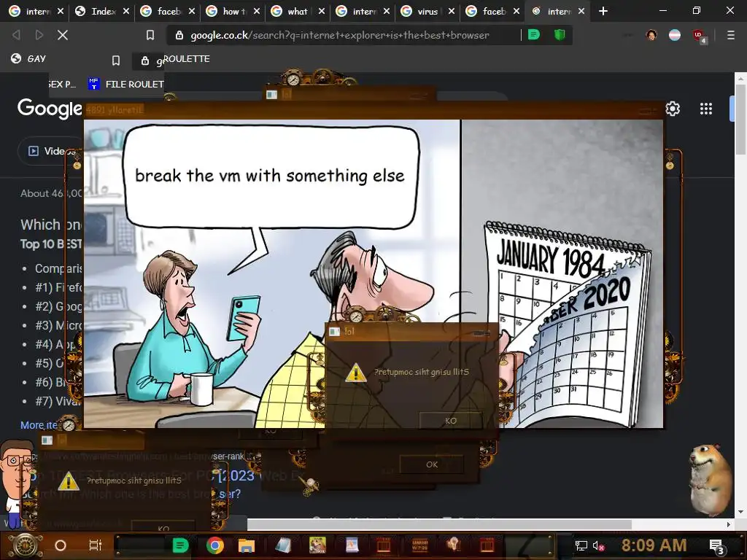Click the network icon in the system tray
Viewport: 747px width, 560px height.
pos(581,545)
